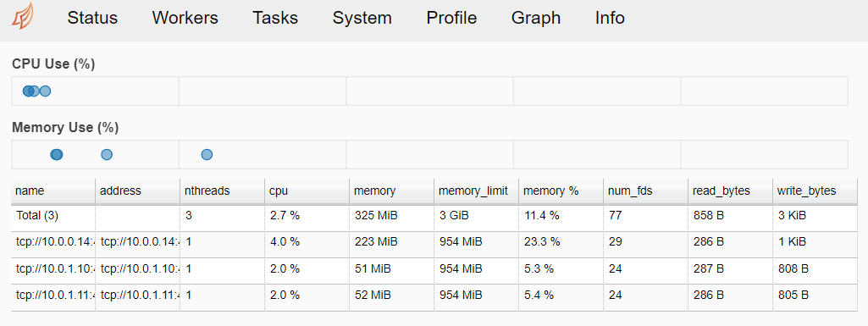The width and height of the screenshot is (868, 326).
Task: Open the Info tab
Action: point(610,18)
